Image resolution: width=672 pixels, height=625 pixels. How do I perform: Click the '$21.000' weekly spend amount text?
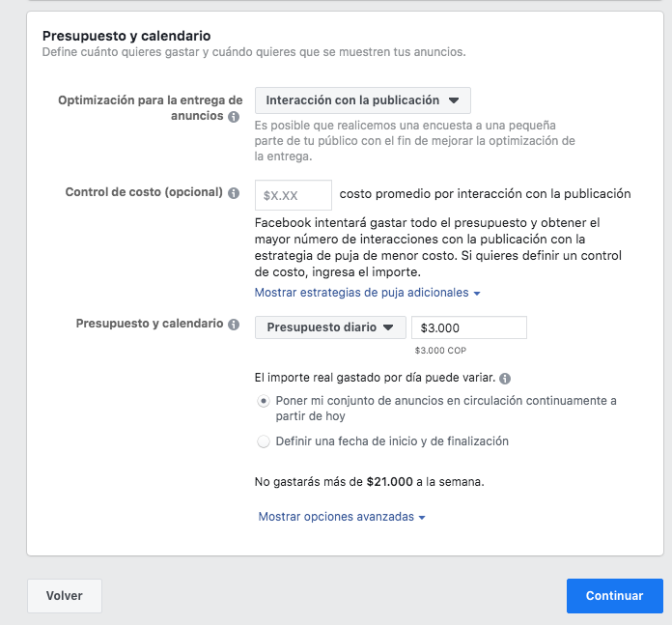389,482
